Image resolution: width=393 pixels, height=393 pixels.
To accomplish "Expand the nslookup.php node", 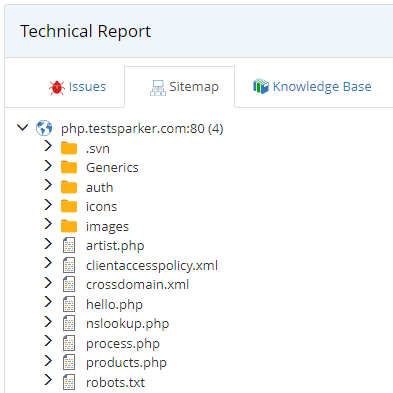I will [48, 322].
